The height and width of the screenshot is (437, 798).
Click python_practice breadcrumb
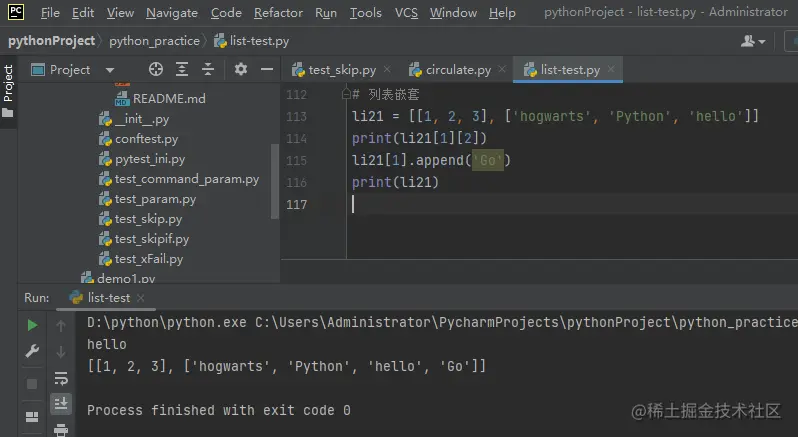154,41
